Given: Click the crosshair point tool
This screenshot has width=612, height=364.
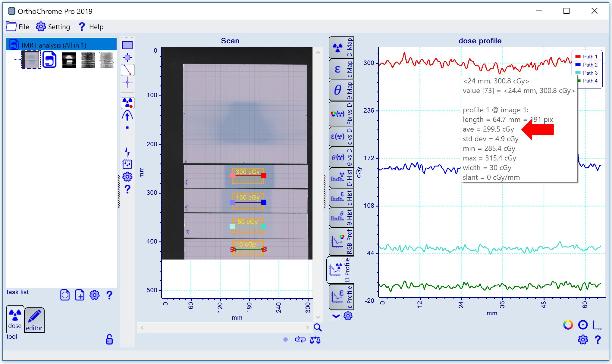Looking at the screenshot, I should tap(127, 82).
